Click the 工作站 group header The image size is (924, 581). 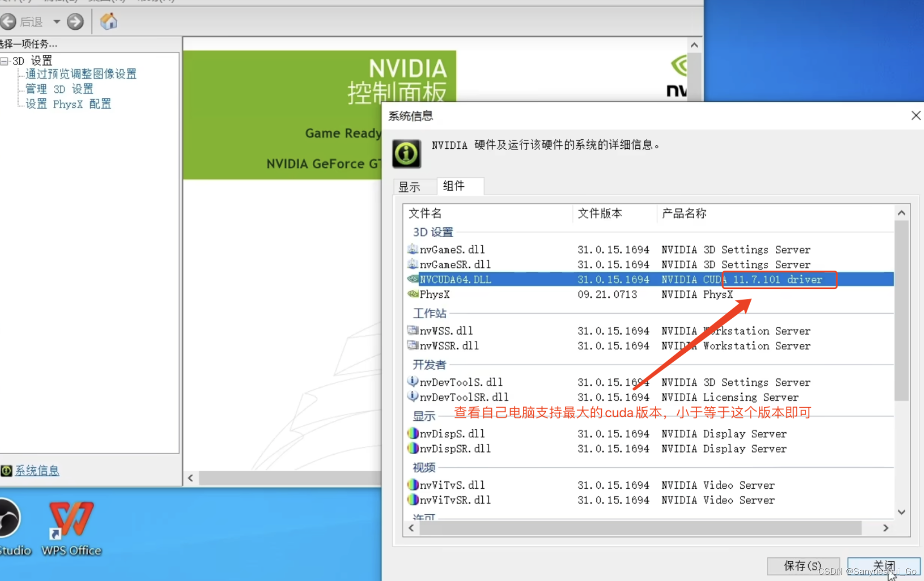[x=429, y=313]
